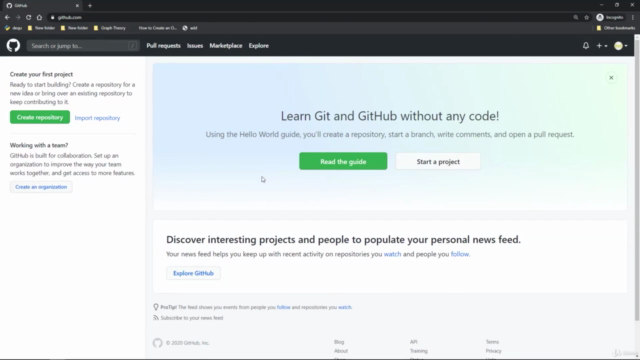640x360 pixels.
Task: Open the Blog footer link
Action: (x=339, y=342)
